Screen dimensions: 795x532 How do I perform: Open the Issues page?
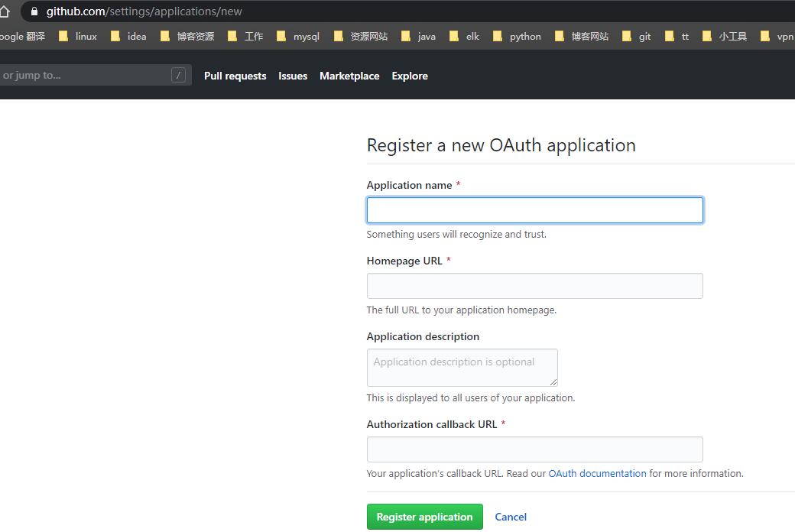tap(293, 76)
